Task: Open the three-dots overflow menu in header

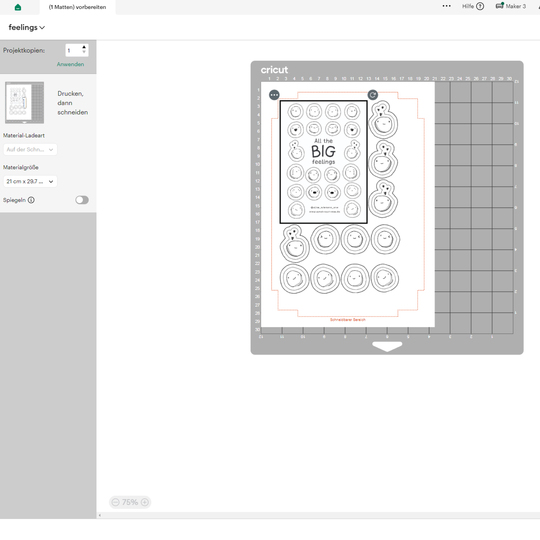Action: (447, 6)
